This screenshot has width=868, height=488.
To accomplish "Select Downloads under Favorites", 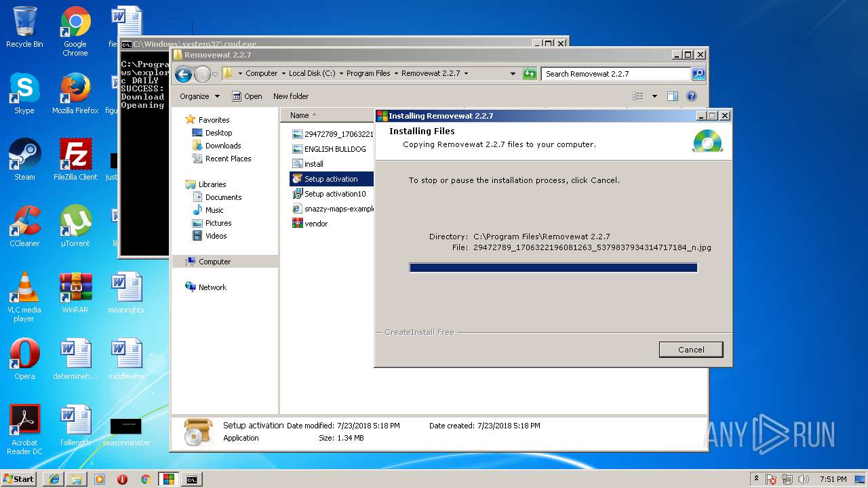I will (x=223, y=146).
